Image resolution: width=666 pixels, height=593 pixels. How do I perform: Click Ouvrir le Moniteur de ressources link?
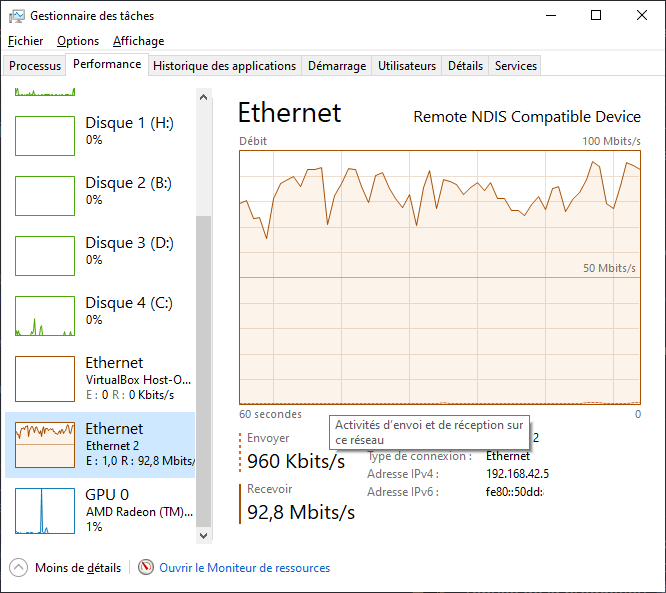click(x=245, y=568)
